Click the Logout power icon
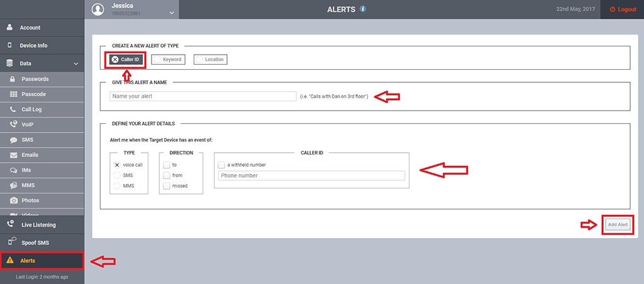644x284 pixels. click(613, 9)
